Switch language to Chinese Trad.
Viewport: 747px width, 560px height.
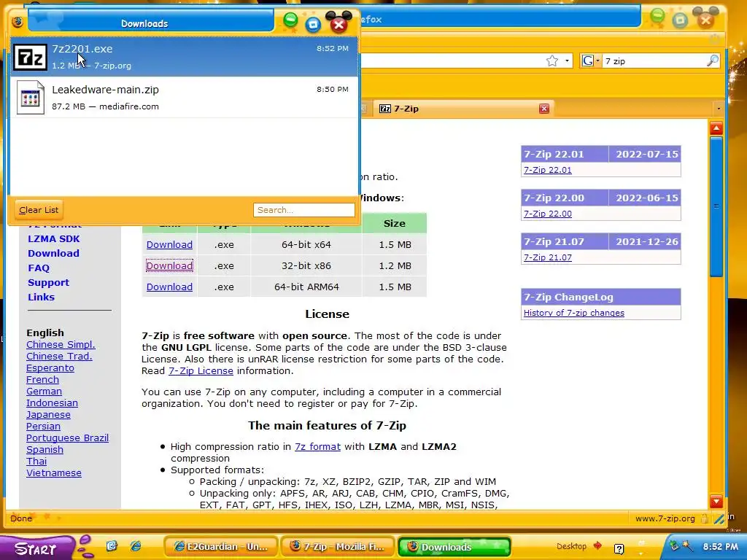click(59, 356)
